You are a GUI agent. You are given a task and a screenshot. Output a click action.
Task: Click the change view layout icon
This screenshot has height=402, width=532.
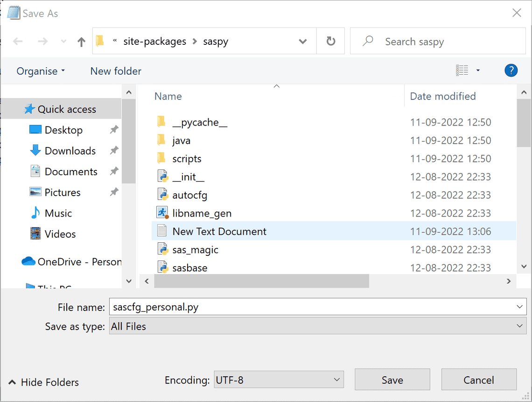click(462, 71)
